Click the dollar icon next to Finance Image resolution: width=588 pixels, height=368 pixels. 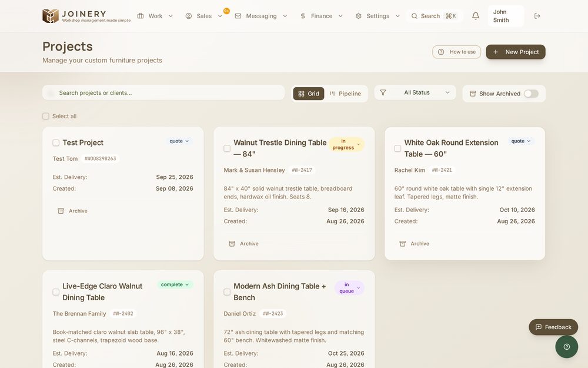[x=303, y=16]
